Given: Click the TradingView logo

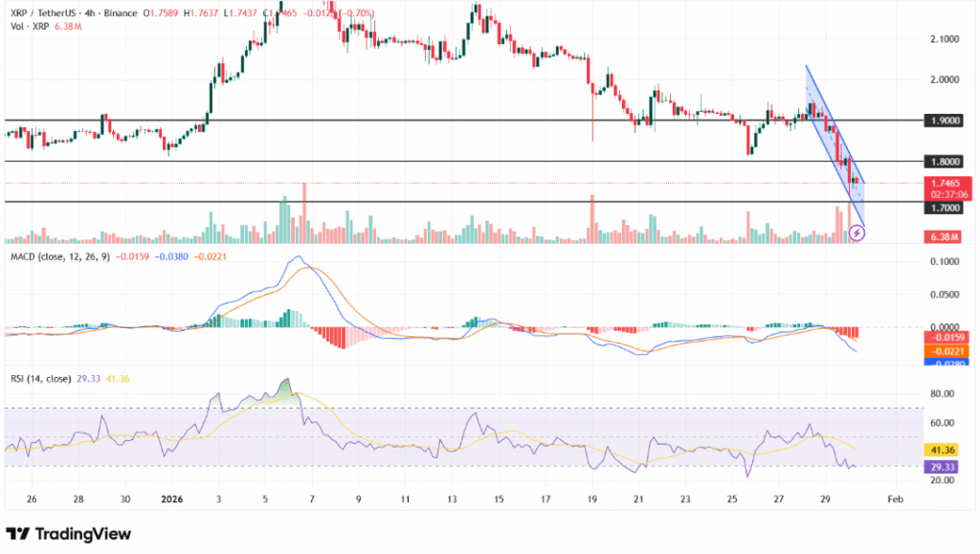Looking at the screenshot, I should pos(69,534).
